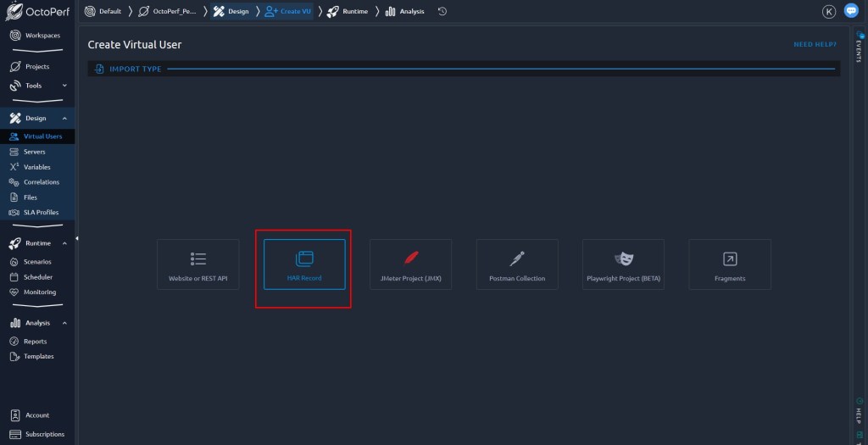
Task: Collapse the left sidebar with the arrow handle
Action: 77,238
